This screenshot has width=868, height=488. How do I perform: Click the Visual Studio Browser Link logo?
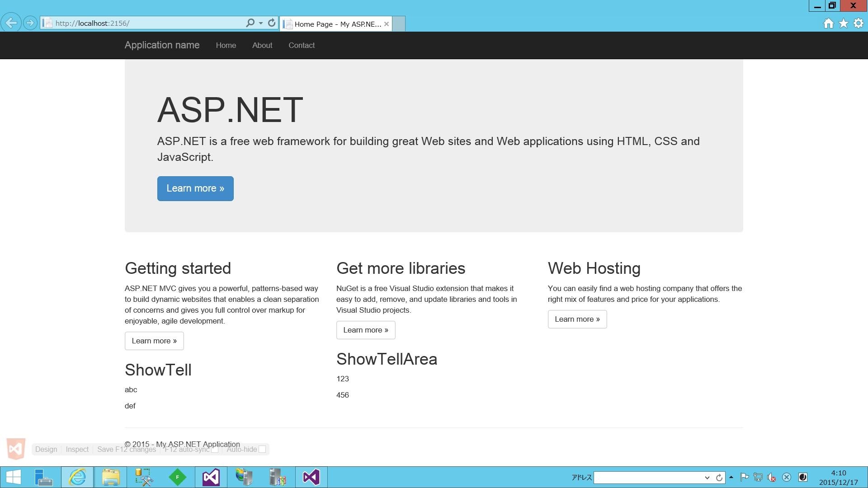click(16, 449)
